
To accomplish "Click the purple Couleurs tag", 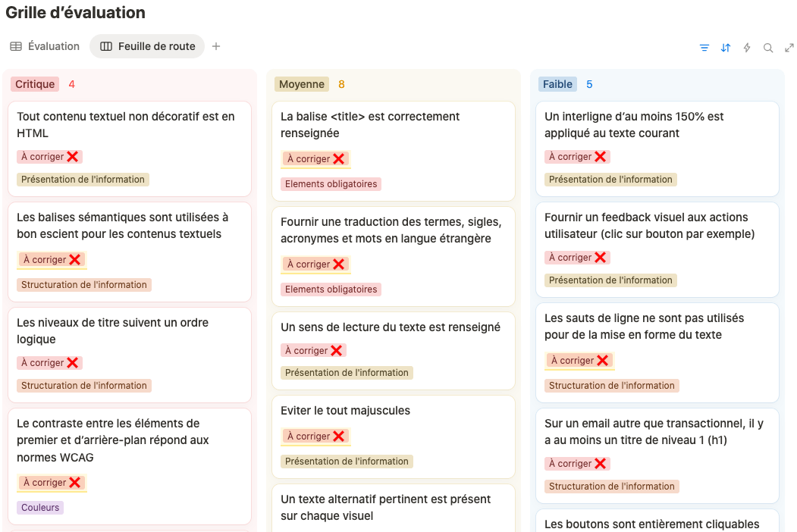I will tap(40, 508).
